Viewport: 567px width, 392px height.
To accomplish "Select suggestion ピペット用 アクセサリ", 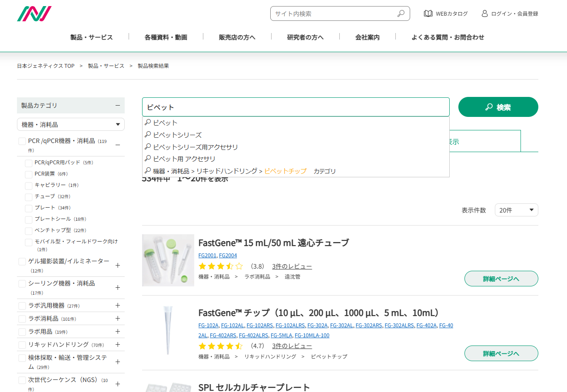I will 295,159.
